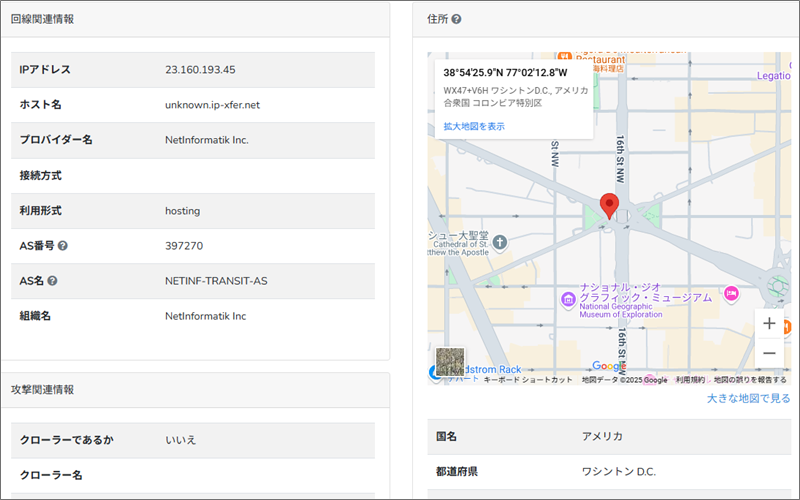Click the クローラー名 row label

51,475
